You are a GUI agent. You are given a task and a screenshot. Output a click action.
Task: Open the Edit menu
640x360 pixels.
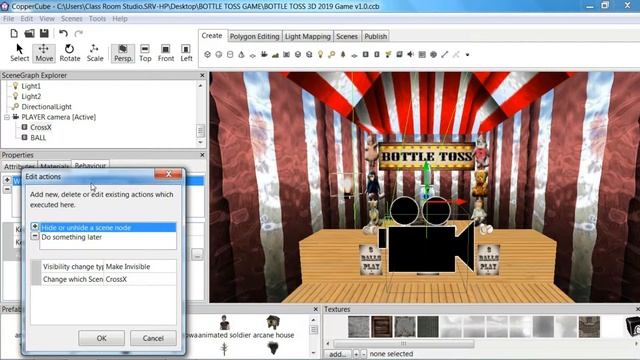(x=27, y=19)
